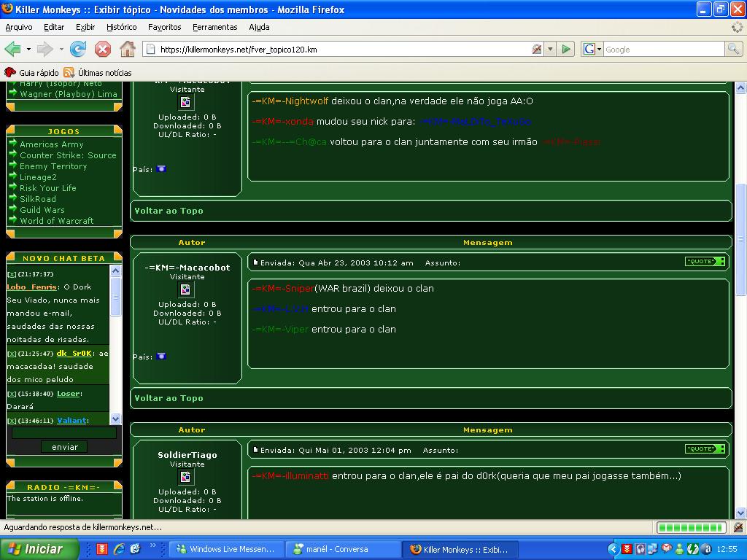
Task: Click [x] beside dk_Sr0K chat message
Action: (x=12, y=354)
